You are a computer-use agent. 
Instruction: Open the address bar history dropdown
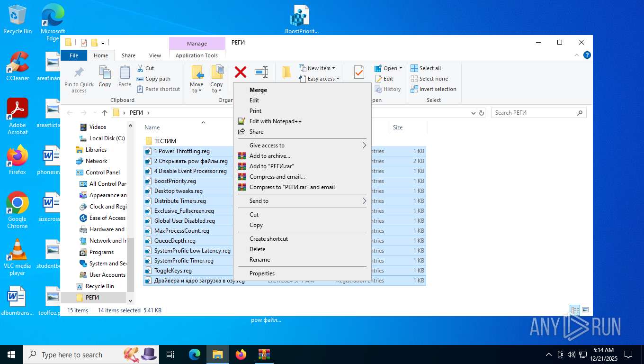pos(473,113)
